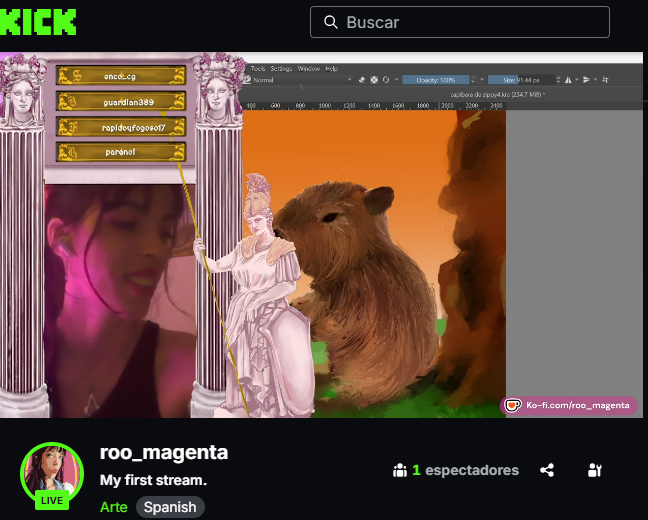The width and height of the screenshot is (648, 520).
Task: Click the Arte category link
Action: click(x=114, y=507)
